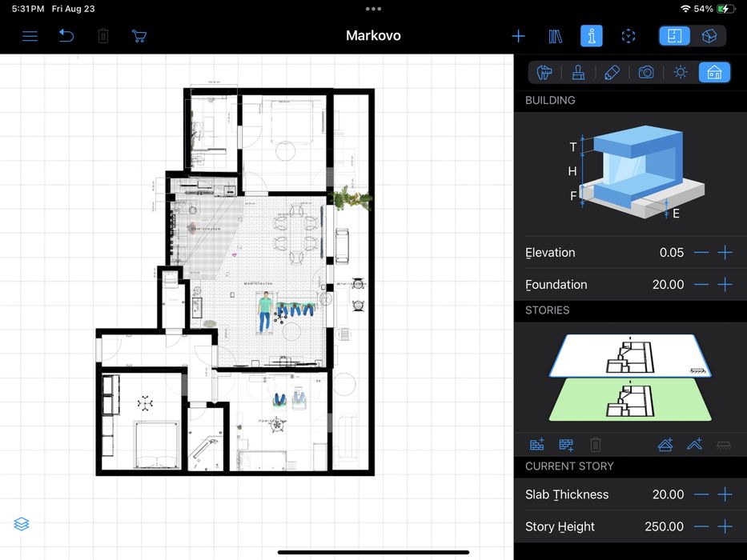Tap the Wi-Fi status icon
Screen dimensions: 747x560
point(685,9)
